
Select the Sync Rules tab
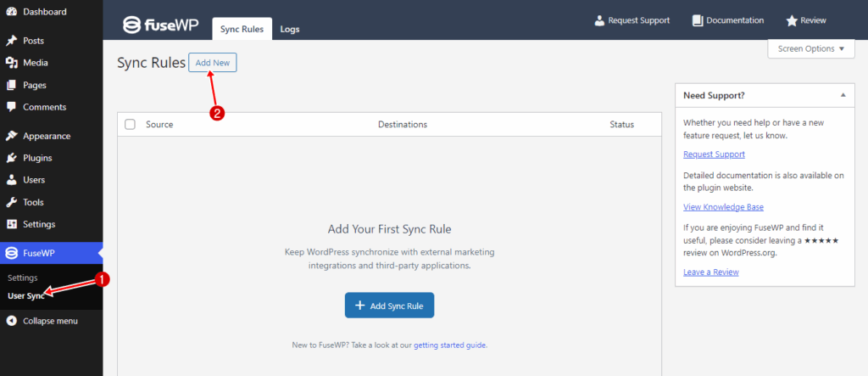[x=242, y=30]
